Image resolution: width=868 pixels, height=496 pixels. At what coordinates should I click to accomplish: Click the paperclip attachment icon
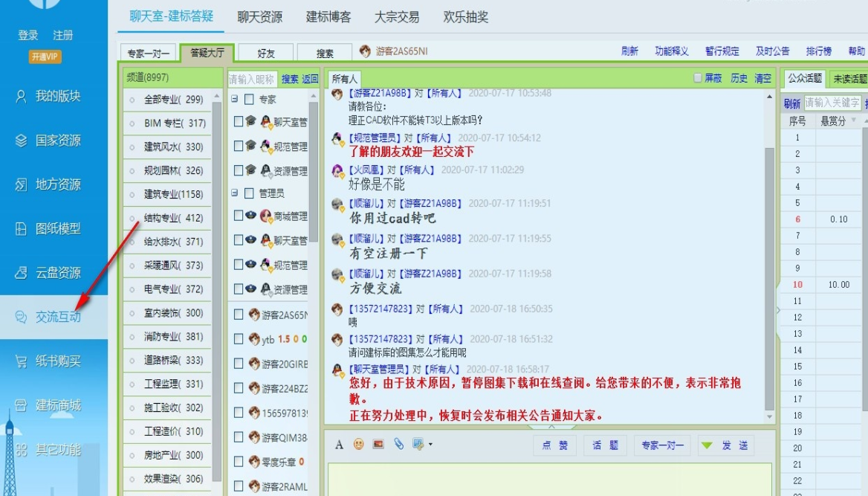click(398, 444)
